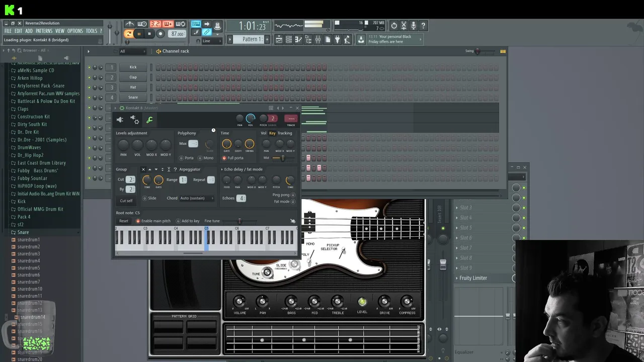Turn arpeggiator off with X icon
The width and height of the screenshot is (644, 362).
click(143, 169)
